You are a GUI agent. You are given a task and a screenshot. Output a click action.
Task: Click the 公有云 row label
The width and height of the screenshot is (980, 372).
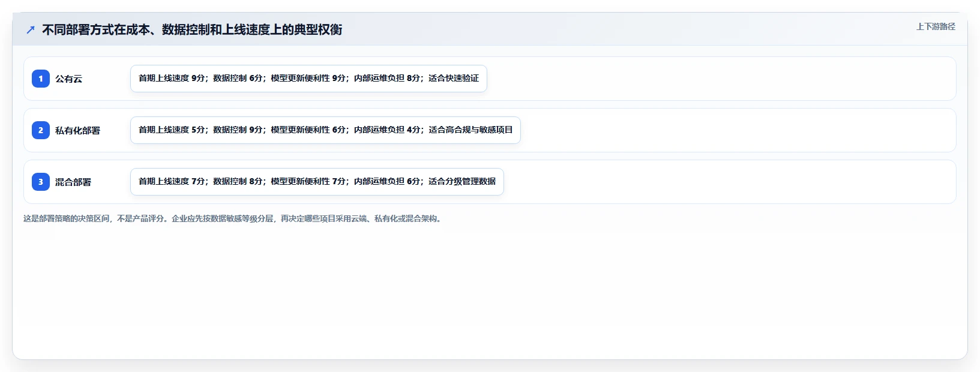tap(68, 79)
